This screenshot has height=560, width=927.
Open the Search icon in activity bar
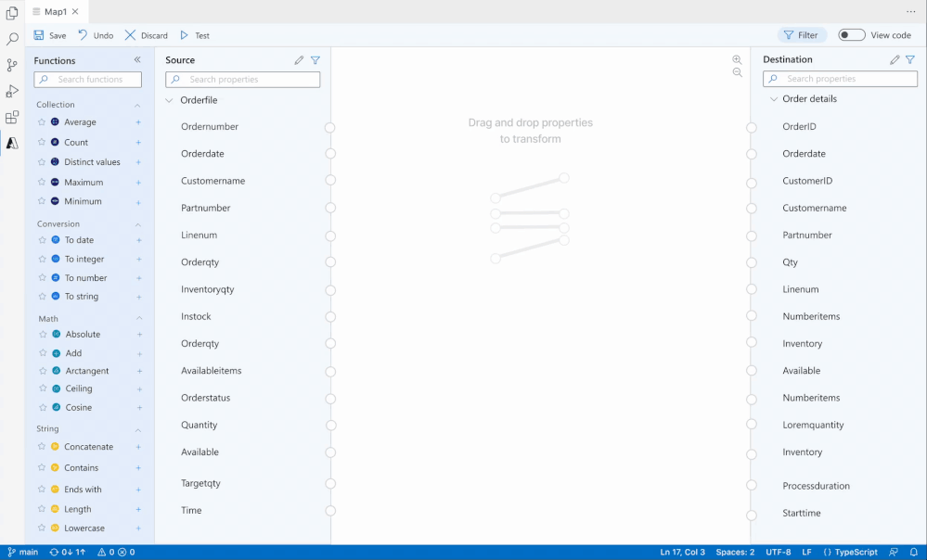pos(12,39)
